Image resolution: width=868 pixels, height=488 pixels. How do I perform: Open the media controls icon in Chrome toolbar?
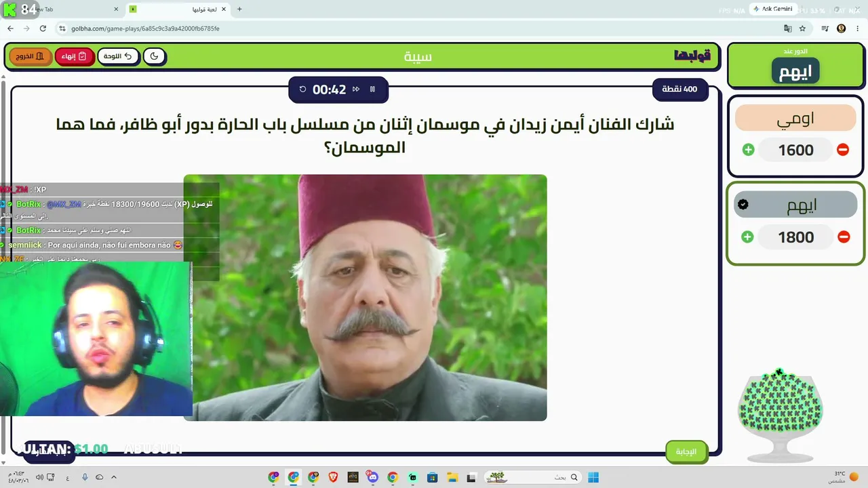coord(825,28)
